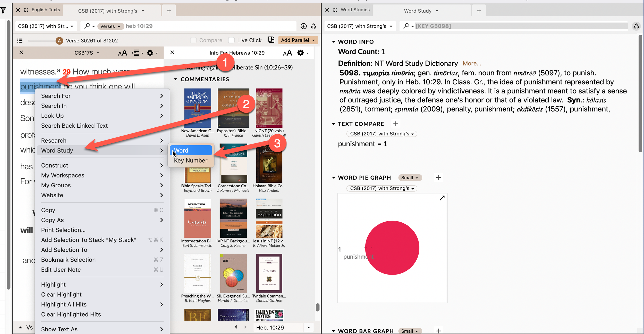Change the Word Pie Graph Small size dropdown
Image resolution: width=644 pixels, height=334 pixels.
[x=410, y=178]
